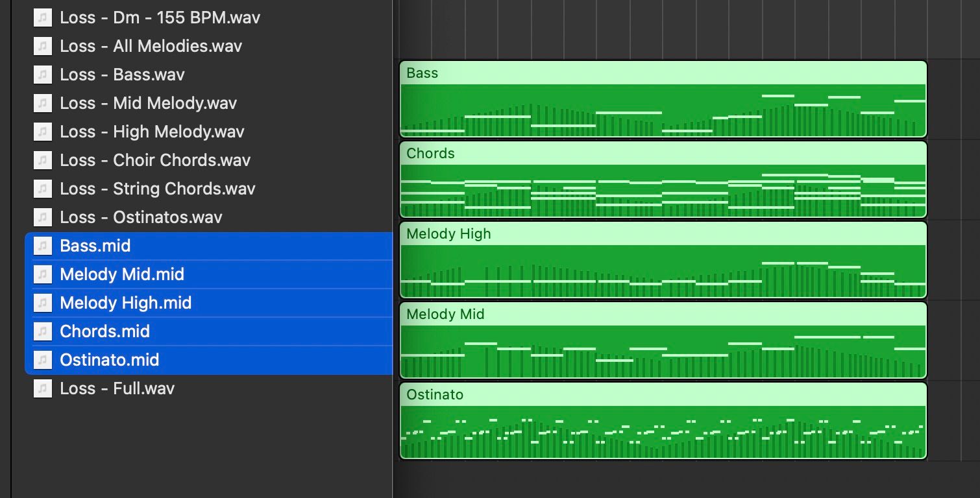Select the file name Loss - Full.wav

117,388
